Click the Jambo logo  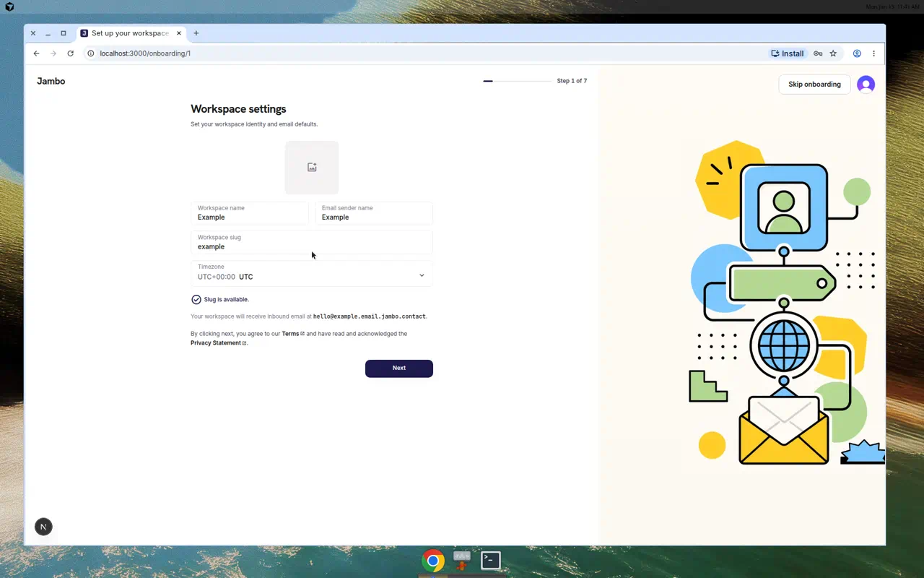click(x=51, y=82)
